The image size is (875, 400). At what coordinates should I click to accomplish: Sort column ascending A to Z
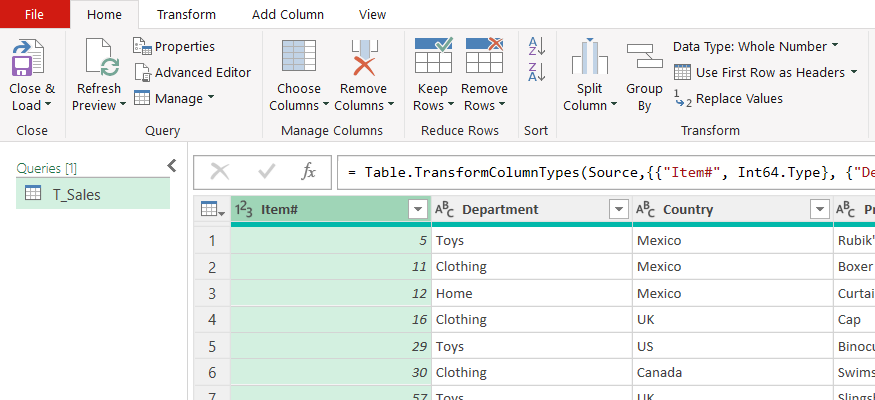536,46
